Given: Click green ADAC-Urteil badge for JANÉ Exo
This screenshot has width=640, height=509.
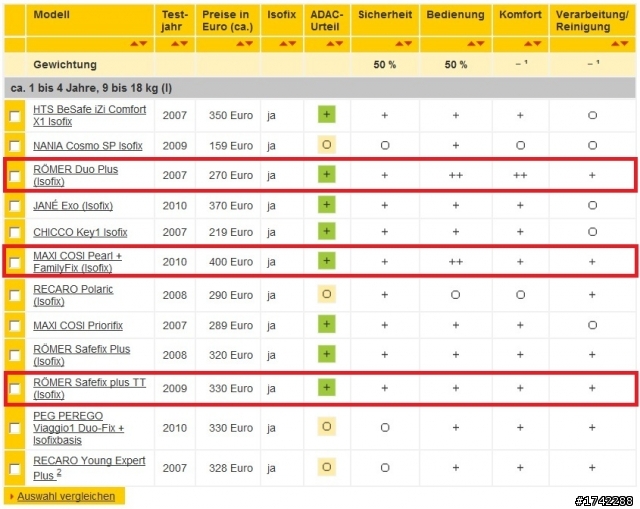Looking at the screenshot, I should (327, 205).
